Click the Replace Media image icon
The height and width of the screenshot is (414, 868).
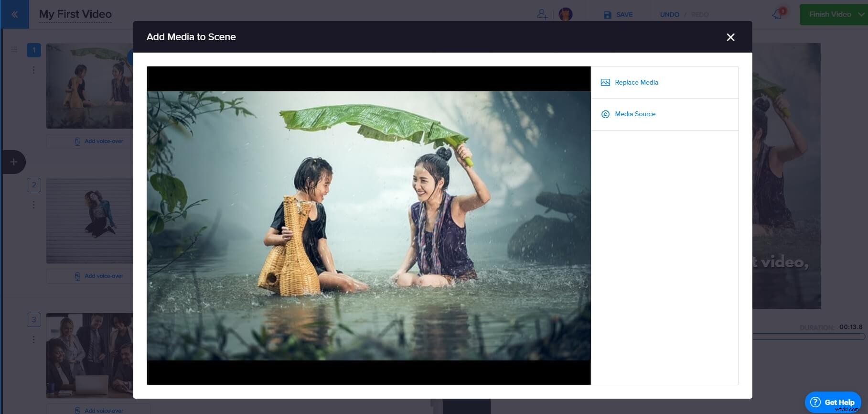click(605, 82)
